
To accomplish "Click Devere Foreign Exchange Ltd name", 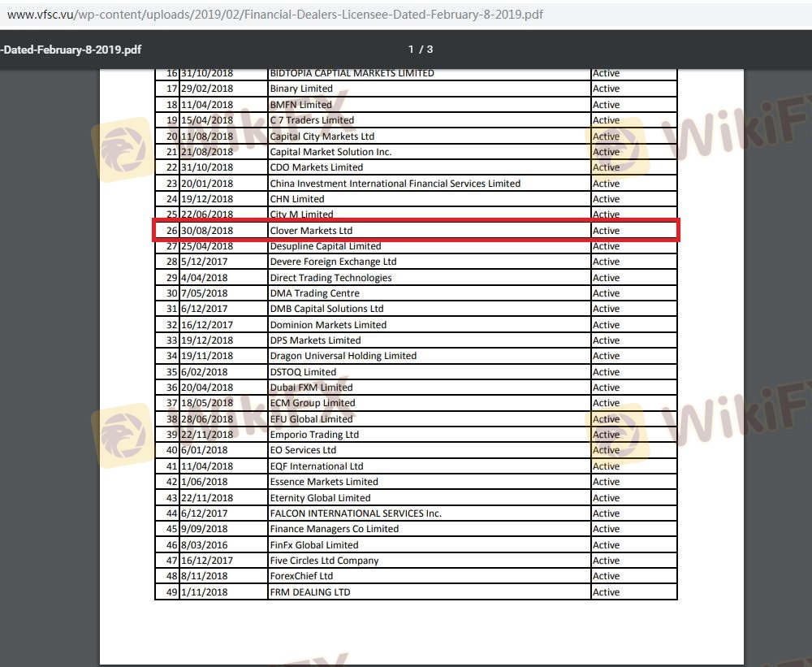I will pos(333,262).
